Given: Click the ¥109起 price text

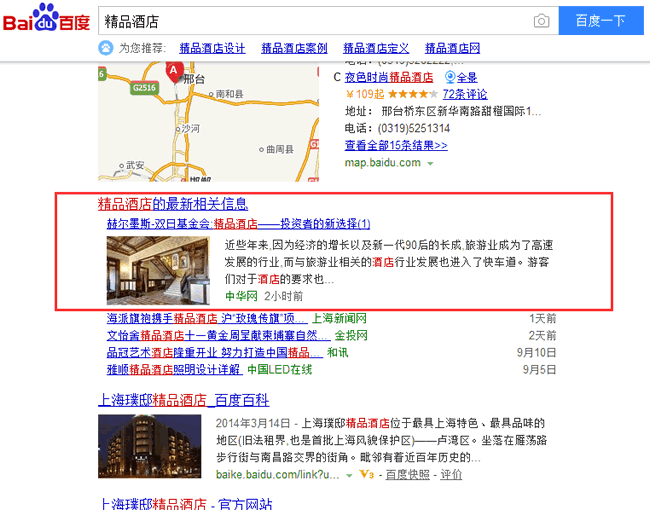Looking at the screenshot, I should point(365,94).
